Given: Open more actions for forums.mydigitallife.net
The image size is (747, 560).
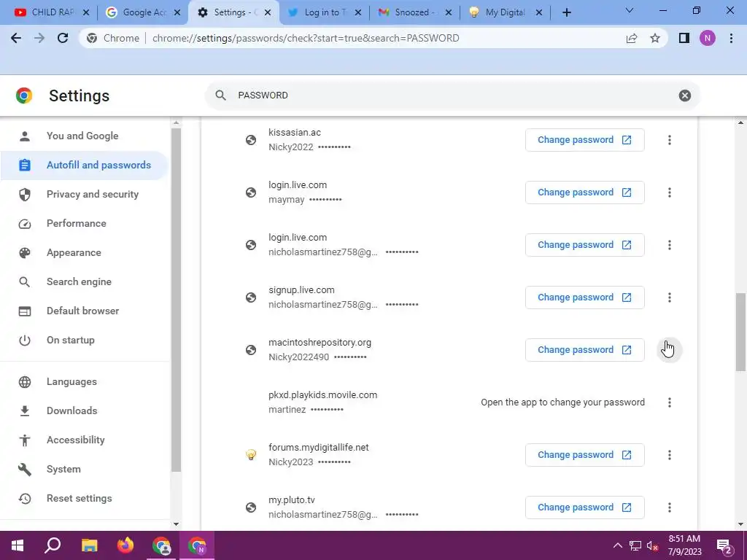Looking at the screenshot, I should [670, 455].
